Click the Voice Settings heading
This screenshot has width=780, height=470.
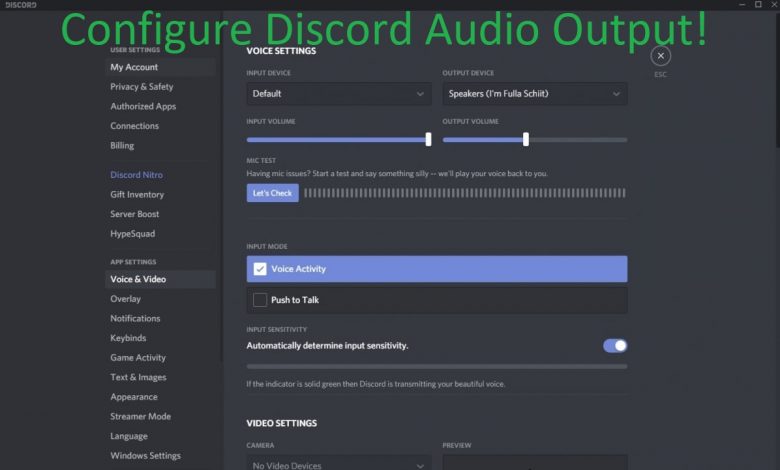point(281,51)
